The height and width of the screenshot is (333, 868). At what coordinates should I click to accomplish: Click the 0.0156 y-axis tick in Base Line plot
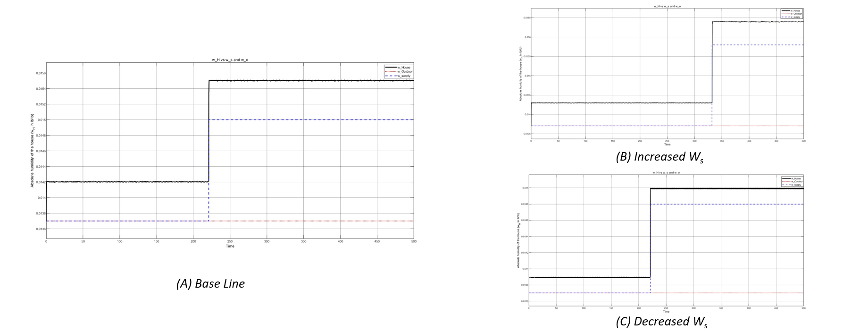(40, 73)
